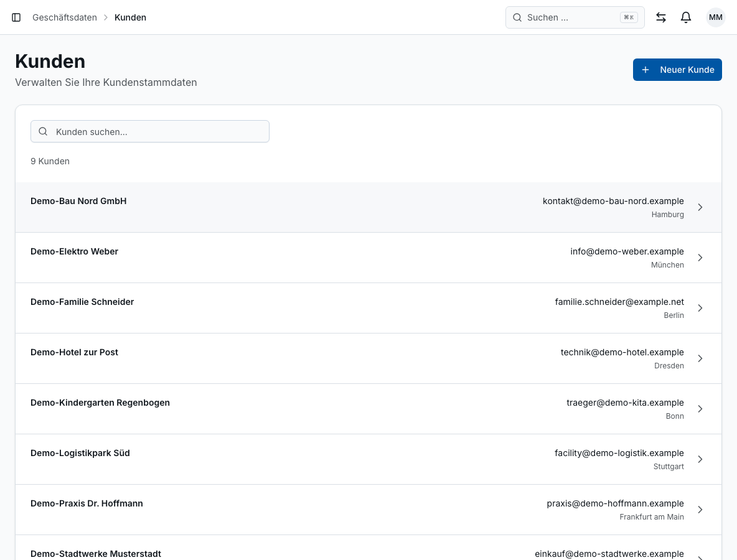
Task: Click the ⌘K shortcut badge
Action: pos(629,17)
